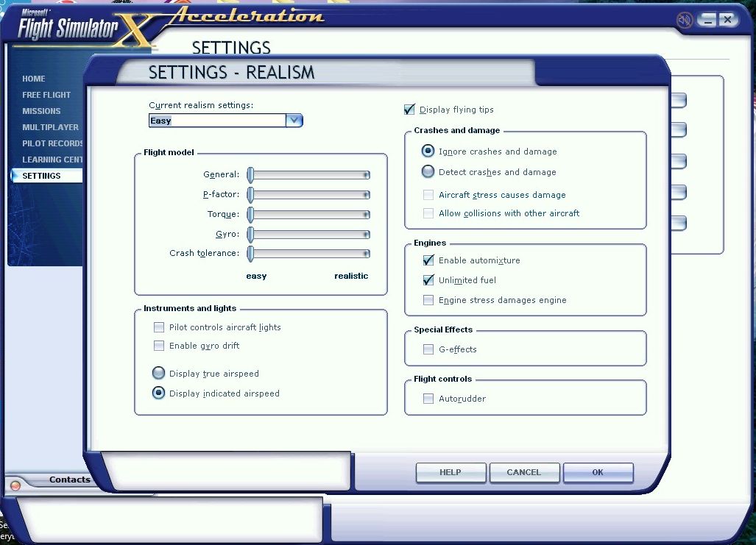This screenshot has height=545, width=756.
Task: Select Display true airspeed
Action: [158, 373]
